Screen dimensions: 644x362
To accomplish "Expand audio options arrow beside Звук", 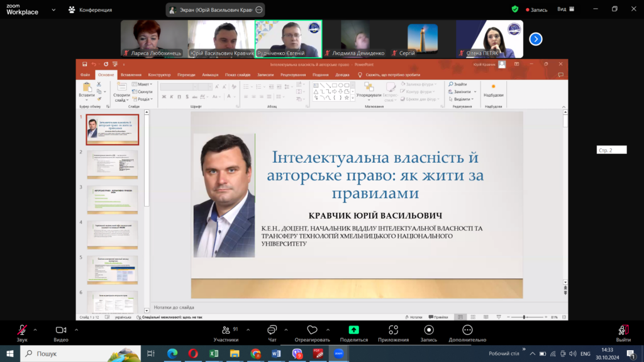I will tap(35, 329).
